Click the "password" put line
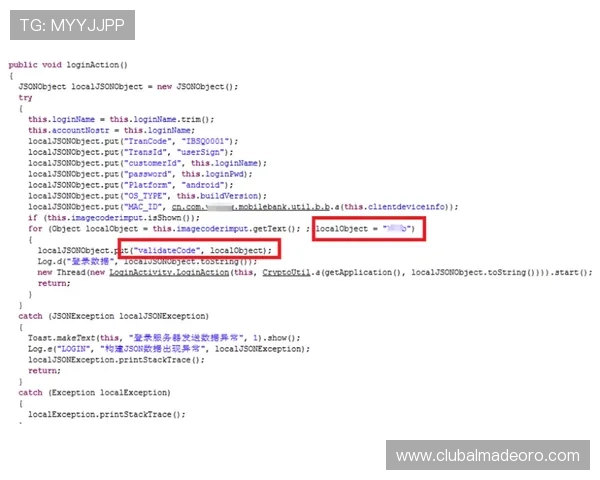 (x=139, y=174)
